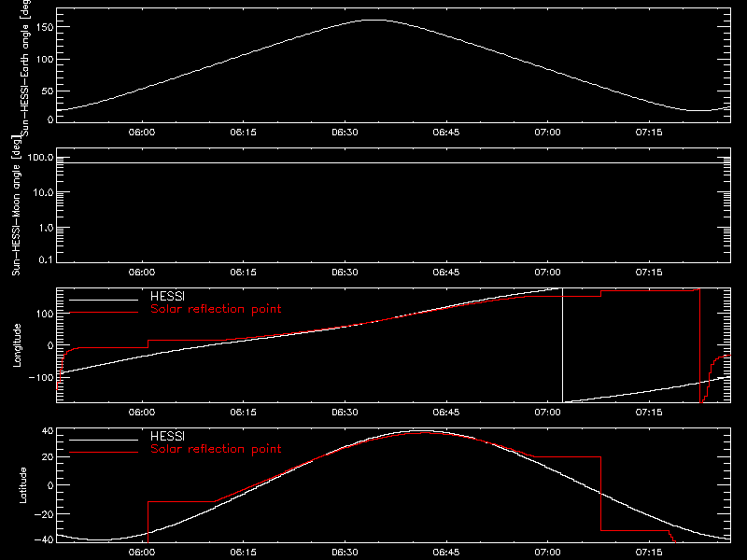Click the -100 tick on Longitude axis
The height and width of the screenshot is (560, 747).
(x=41, y=377)
